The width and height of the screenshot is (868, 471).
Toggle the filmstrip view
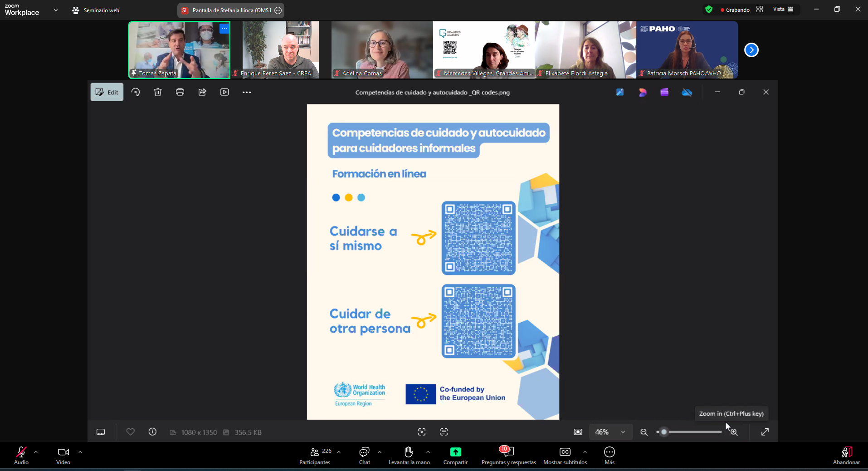[x=101, y=432]
